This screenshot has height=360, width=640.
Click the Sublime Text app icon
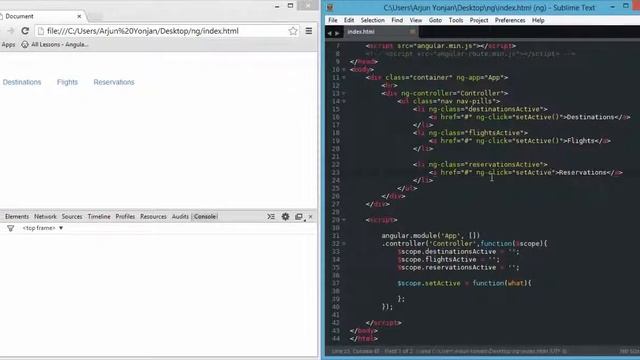pyautogui.click(x=331, y=7)
